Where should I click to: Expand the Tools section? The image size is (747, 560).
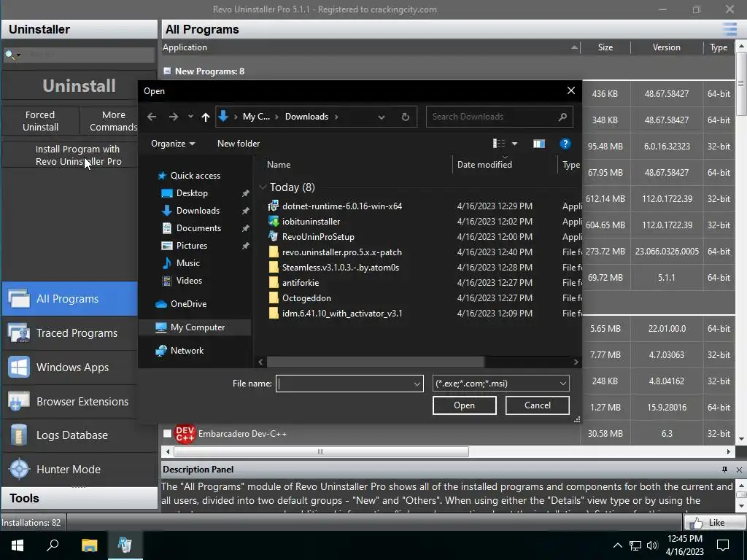click(x=79, y=498)
